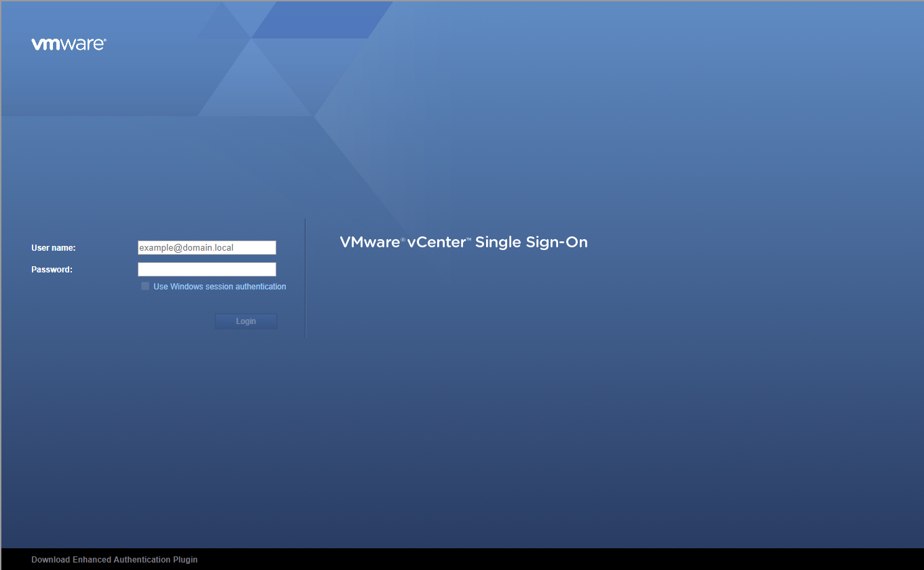This screenshot has height=570, width=924.
Task: Click the dark blue trapezoid shape at top
Action: tap(319, 19)
